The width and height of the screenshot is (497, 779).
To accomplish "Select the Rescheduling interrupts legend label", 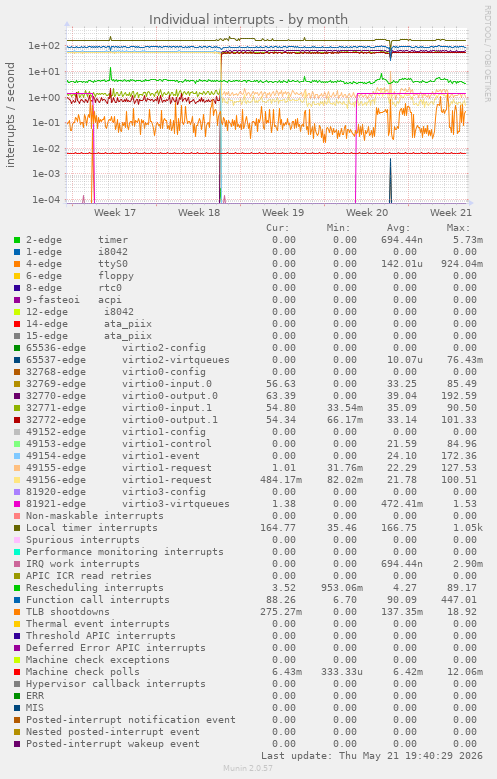I will coord(94,588).
